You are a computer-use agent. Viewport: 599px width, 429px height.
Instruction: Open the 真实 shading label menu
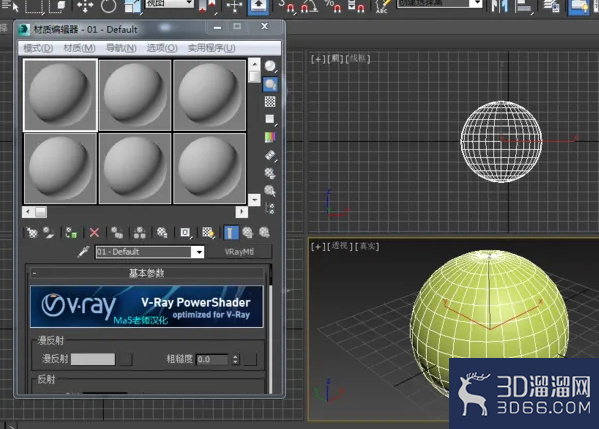pyautogui.click(x=367, y=246)
